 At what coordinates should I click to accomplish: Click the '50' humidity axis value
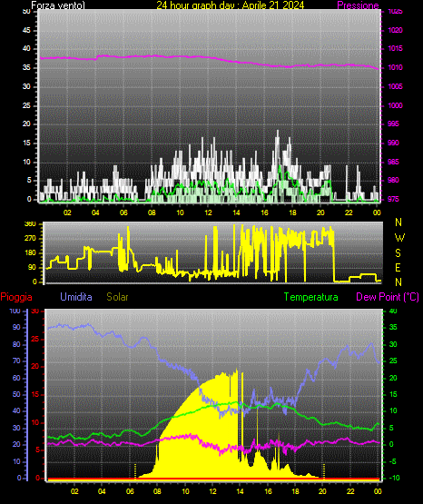pos(16,394)
